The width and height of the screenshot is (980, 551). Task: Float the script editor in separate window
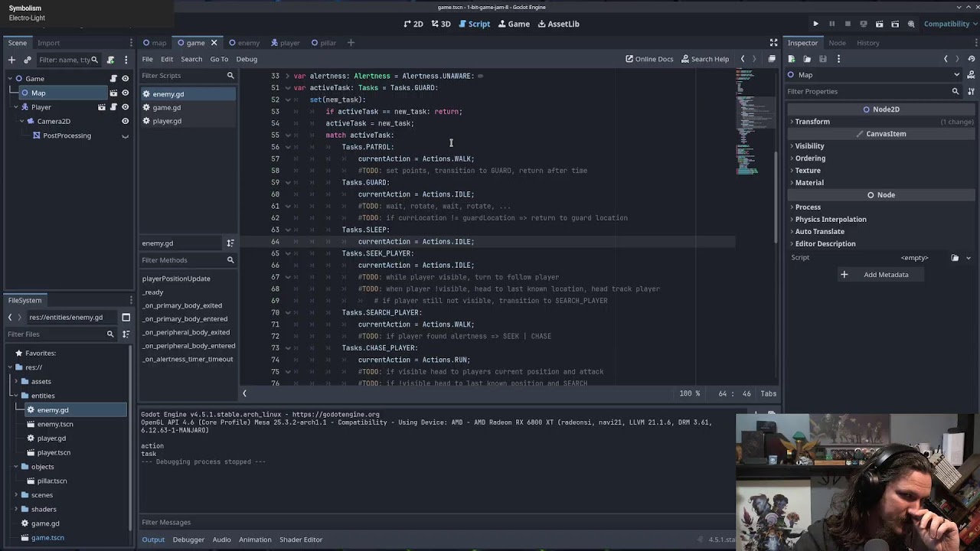pos(772,59)
